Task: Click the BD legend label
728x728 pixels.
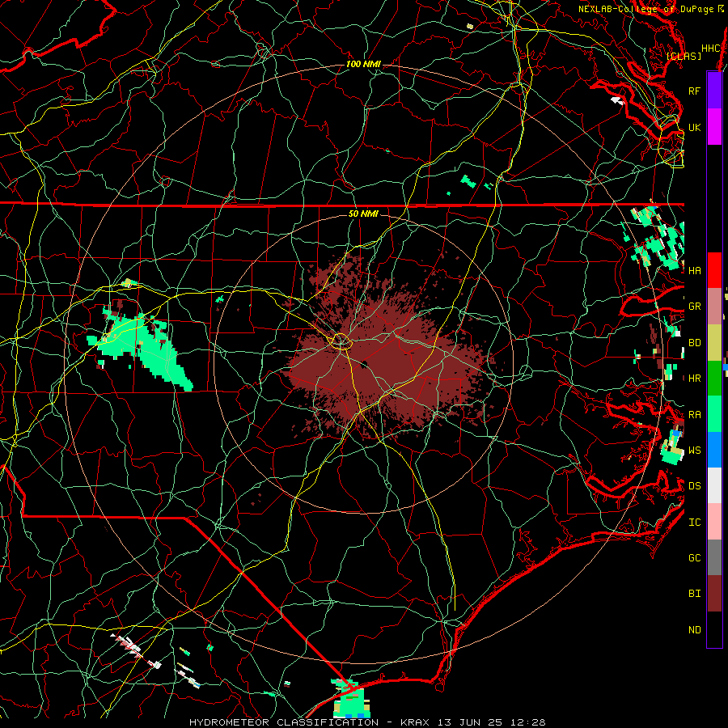Action: coord(694,343)
